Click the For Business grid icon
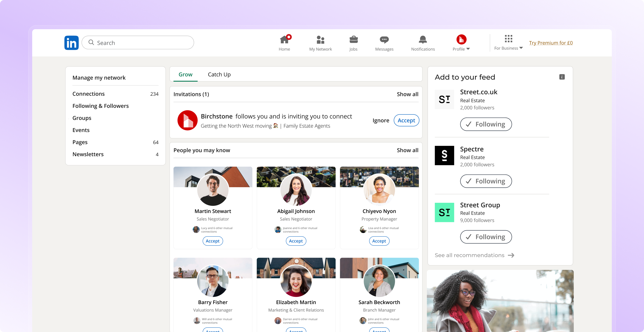 coord(508,39)
